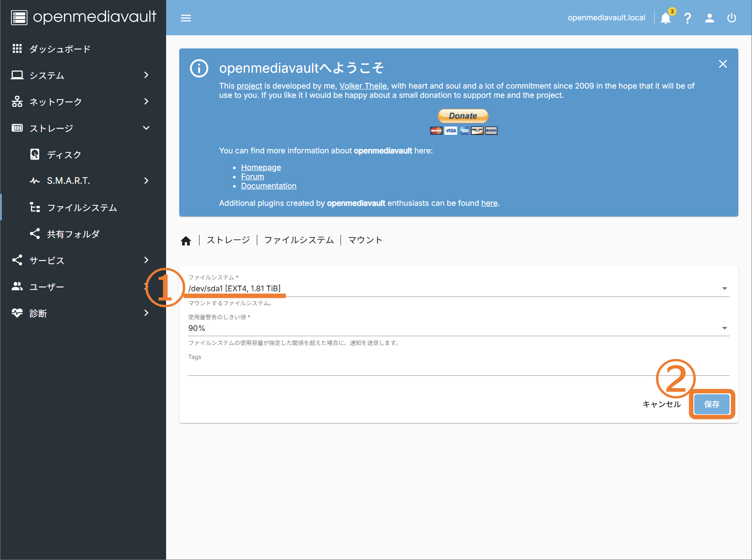Open ユーザー section in sidebar

[x=83, y=286]
